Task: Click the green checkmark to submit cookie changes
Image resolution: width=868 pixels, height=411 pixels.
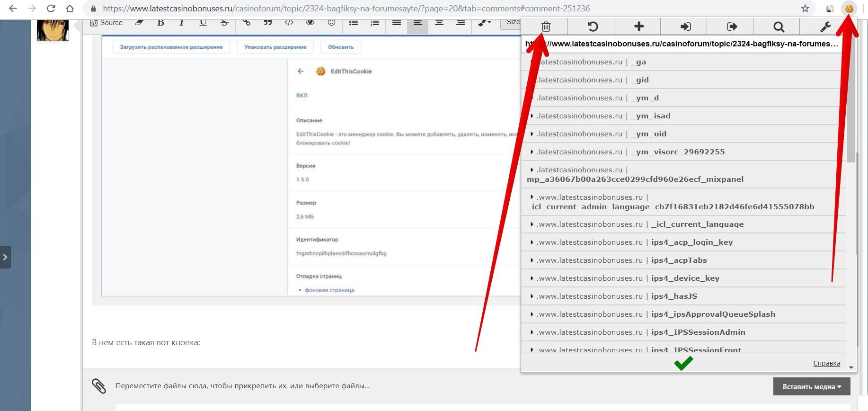Action: click(x=683, y=363)
